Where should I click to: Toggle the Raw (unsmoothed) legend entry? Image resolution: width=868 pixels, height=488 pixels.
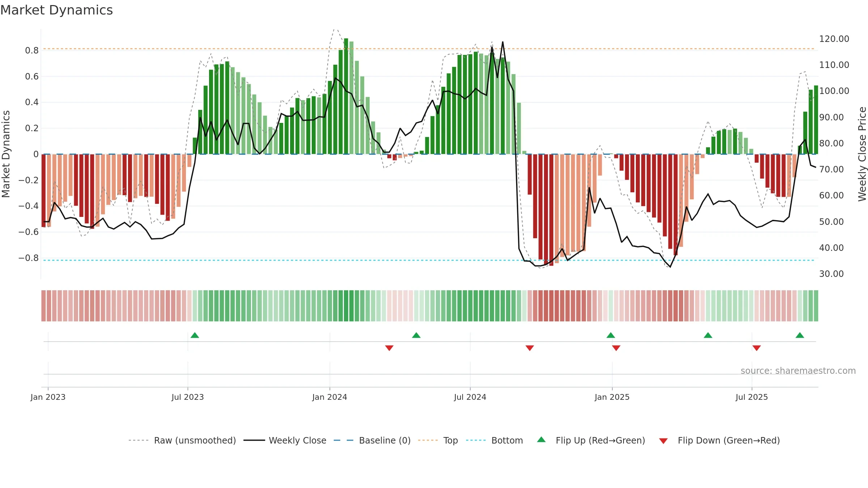pos(182,440)
